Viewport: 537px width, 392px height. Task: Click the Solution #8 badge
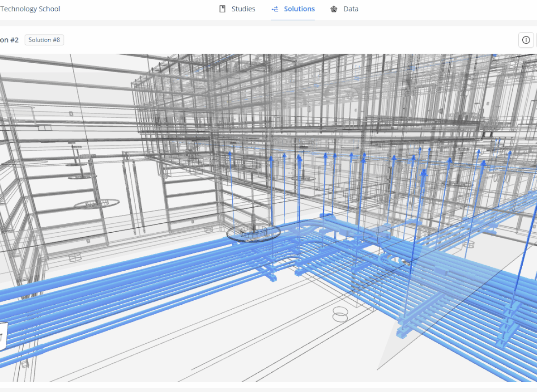44,40
